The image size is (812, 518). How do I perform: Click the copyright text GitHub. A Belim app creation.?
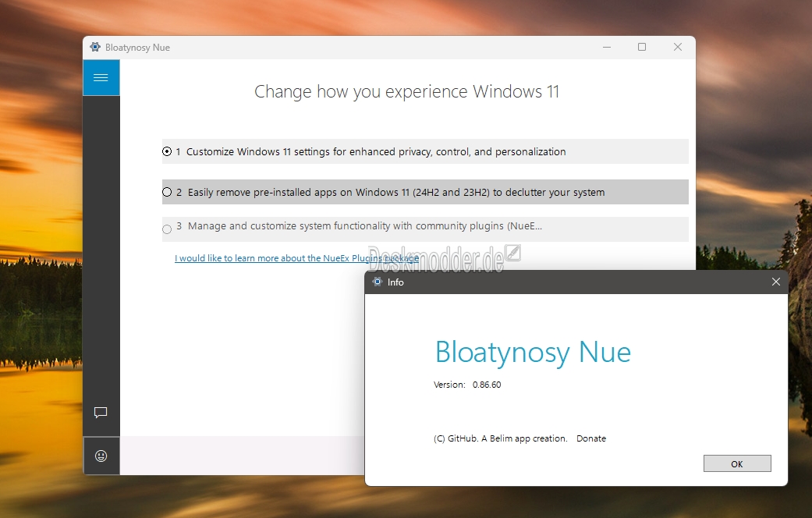click(x=500, y=438)
